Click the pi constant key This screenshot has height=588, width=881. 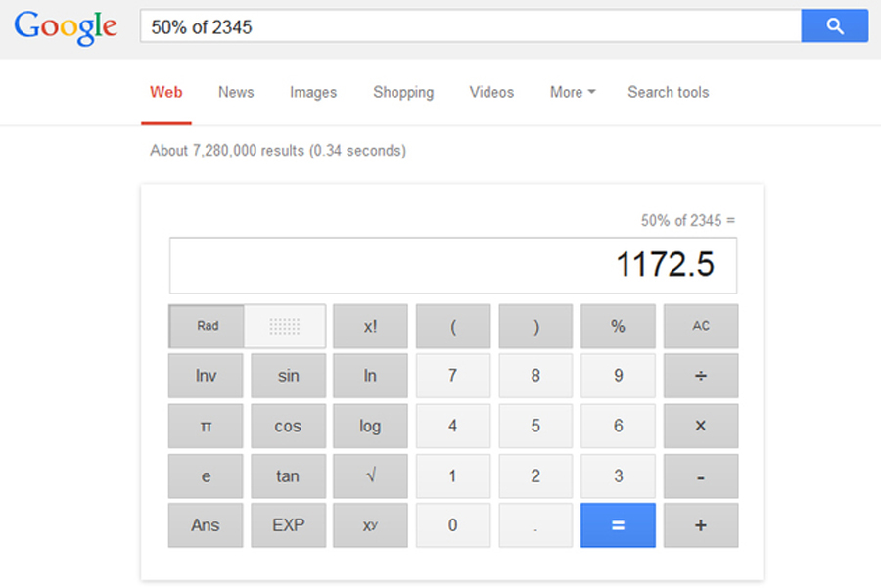(206, 426)
